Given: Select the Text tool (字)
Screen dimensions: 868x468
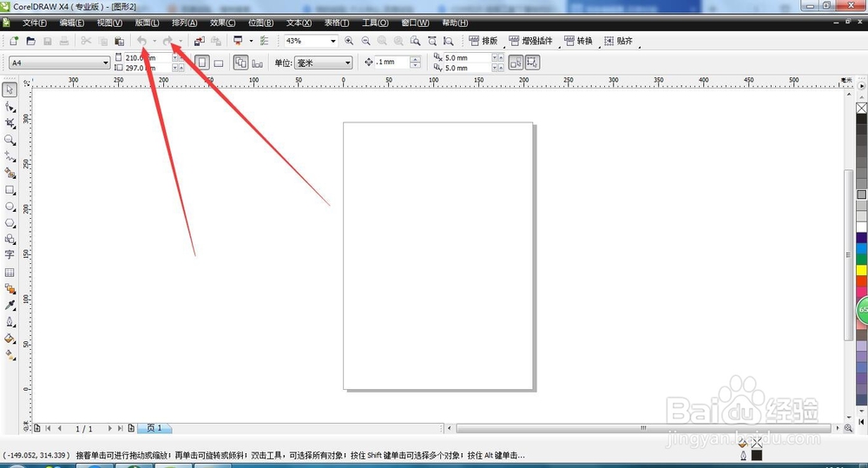Looking at the screenshot, I should [10, 255].
